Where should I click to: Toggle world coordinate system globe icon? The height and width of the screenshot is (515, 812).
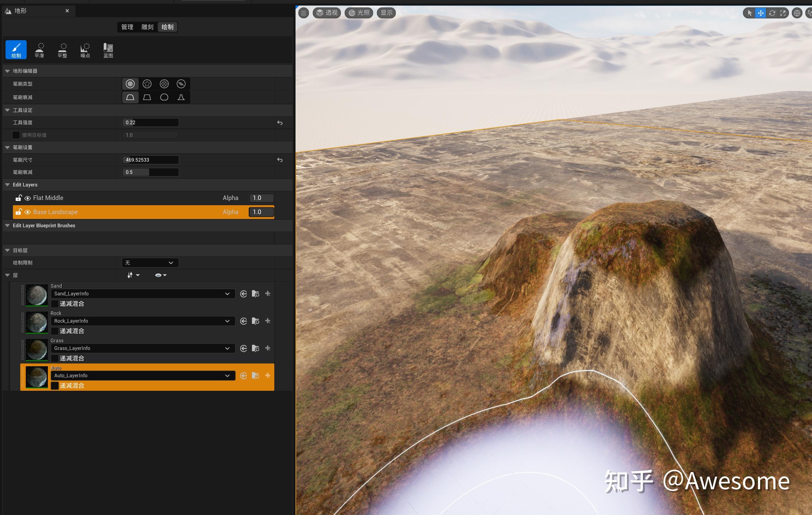[x=797, y=13]
